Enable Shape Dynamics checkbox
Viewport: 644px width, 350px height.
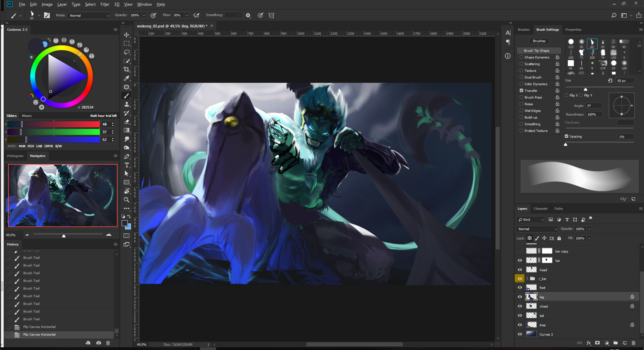pos(522,57)
